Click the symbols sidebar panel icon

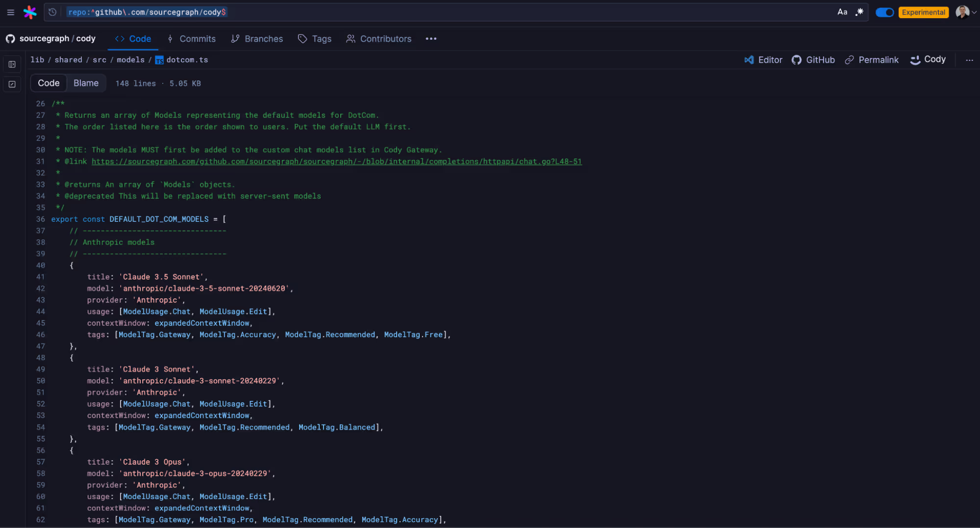click(x=12, y=84)
